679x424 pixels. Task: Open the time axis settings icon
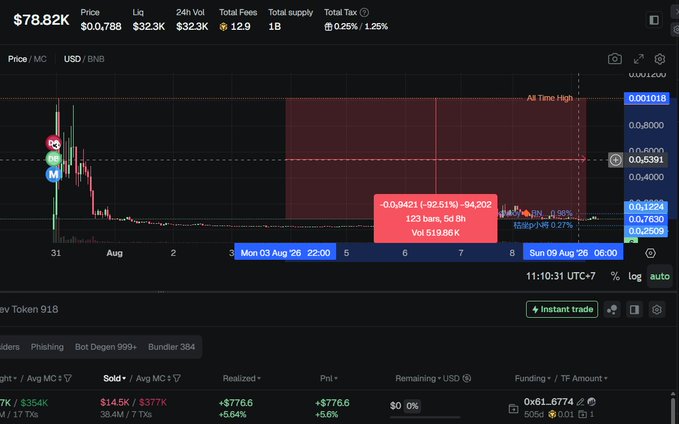coord(650,253)
